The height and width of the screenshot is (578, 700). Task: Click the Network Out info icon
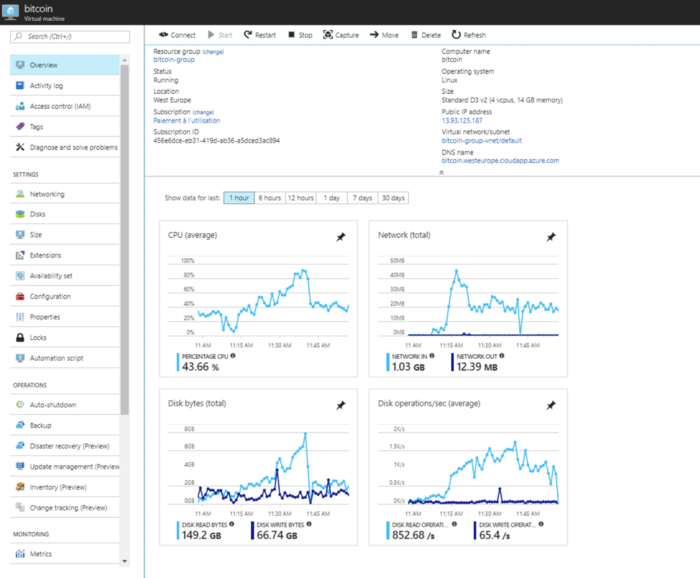point(502,356)
